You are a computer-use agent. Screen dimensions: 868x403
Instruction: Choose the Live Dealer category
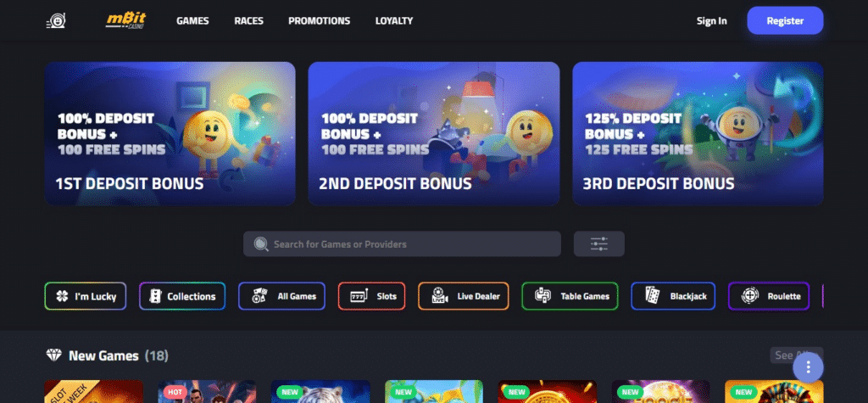point(464,296)
